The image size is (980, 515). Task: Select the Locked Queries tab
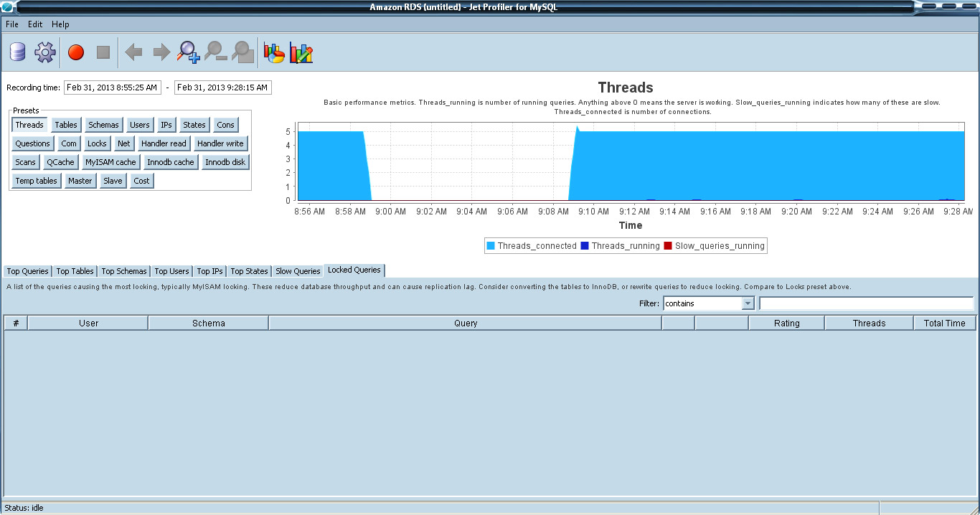tap(354, 270)
